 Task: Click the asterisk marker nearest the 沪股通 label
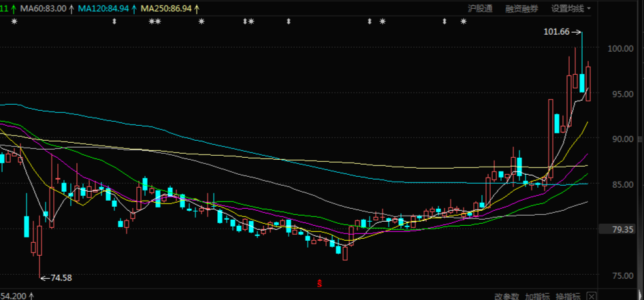tap(464, 21)
